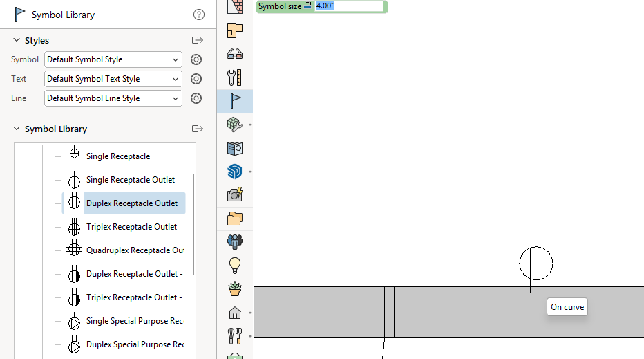Open the potted plant landscaping tool
Image resolution: width=644 pixels, height=359 pixels.
coord(235,289)
